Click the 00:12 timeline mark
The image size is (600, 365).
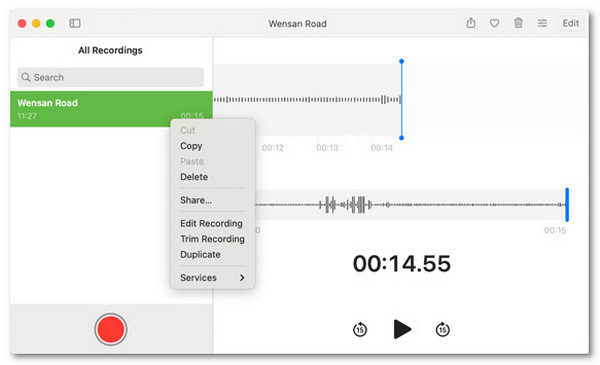point(272,148)
